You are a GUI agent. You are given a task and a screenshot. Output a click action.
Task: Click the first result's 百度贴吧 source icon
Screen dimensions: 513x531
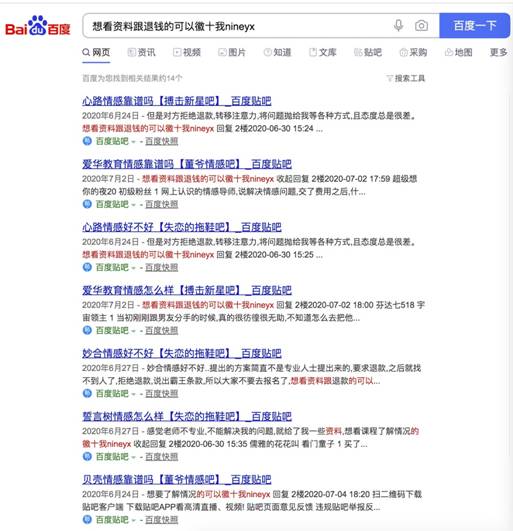click(x=87, y=141)
